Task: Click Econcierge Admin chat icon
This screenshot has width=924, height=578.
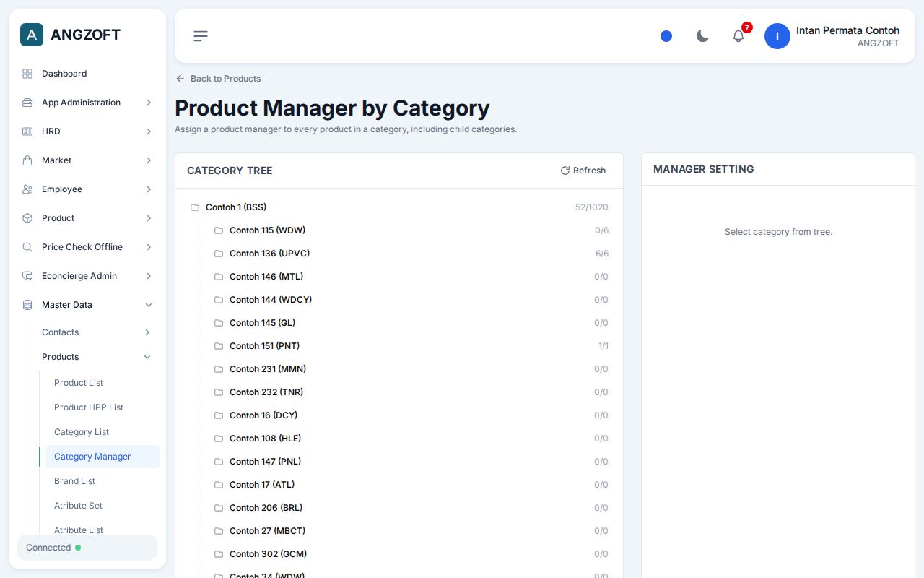Action: (x=27, y=276)
